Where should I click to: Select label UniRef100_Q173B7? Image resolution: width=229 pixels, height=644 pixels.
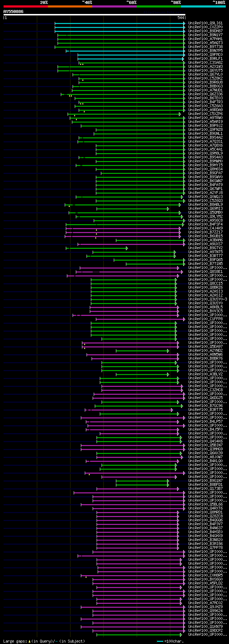(205, 489)
